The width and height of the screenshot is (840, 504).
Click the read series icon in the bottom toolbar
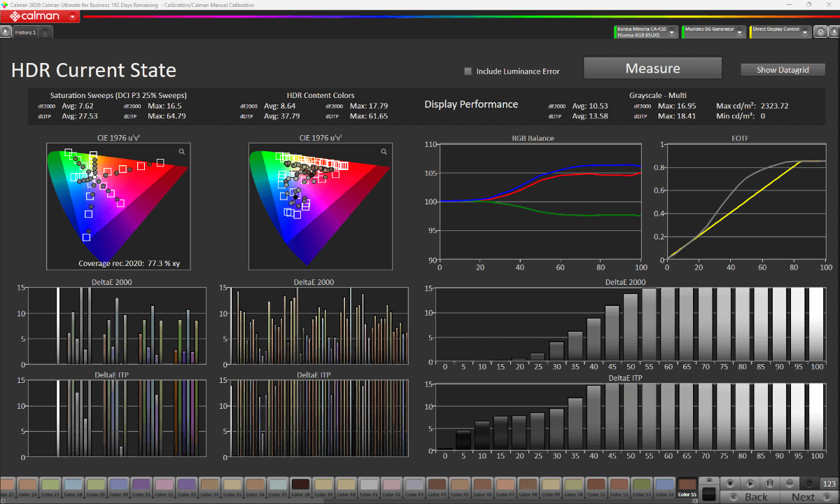coord(770,483)
